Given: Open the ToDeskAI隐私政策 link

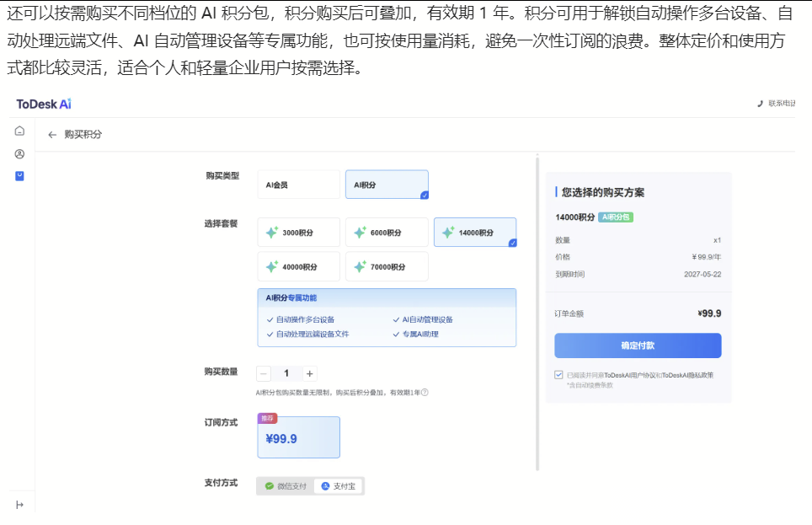Looking at the screenshot, I should [x=687, y=375].
